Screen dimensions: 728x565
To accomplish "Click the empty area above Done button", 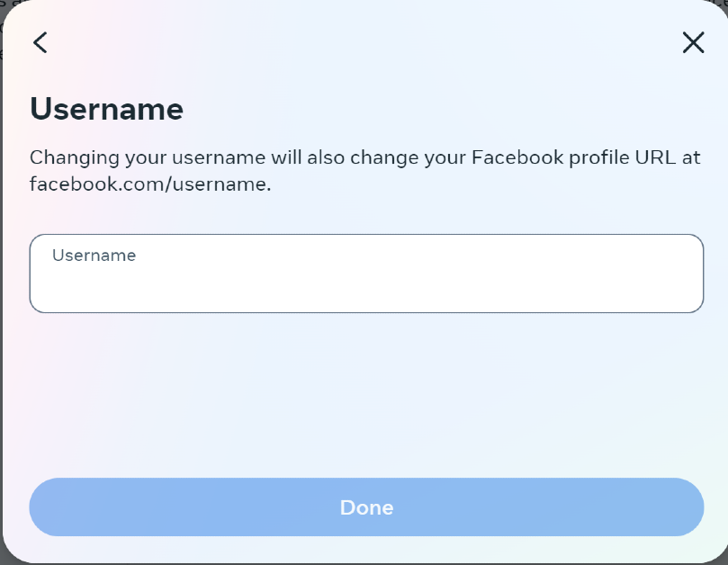I will coord(366,396).
